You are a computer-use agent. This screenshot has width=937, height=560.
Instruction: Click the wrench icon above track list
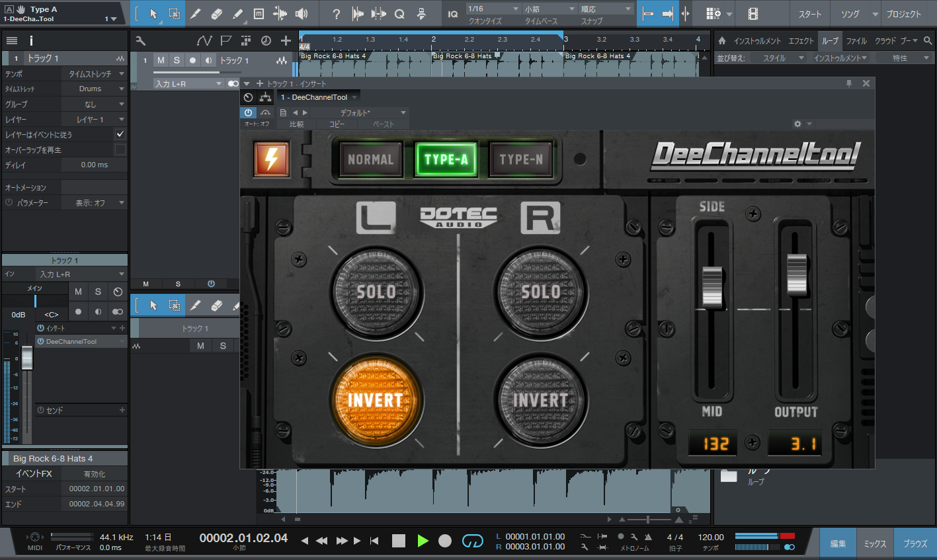[140, 40]
